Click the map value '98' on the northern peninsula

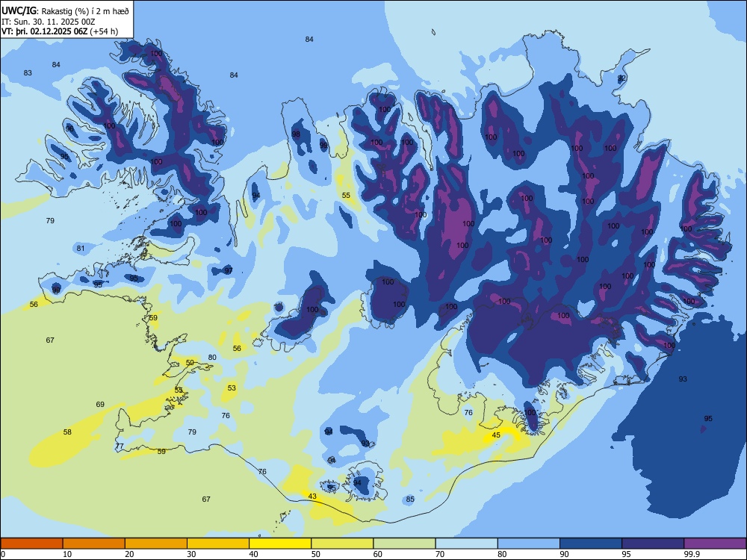pos(296,134)
